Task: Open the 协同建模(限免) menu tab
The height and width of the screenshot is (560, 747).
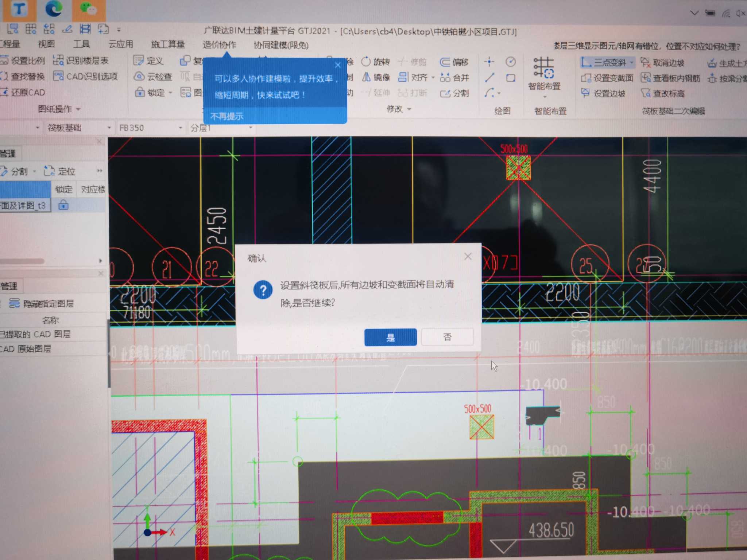Action: pos(281,45)
